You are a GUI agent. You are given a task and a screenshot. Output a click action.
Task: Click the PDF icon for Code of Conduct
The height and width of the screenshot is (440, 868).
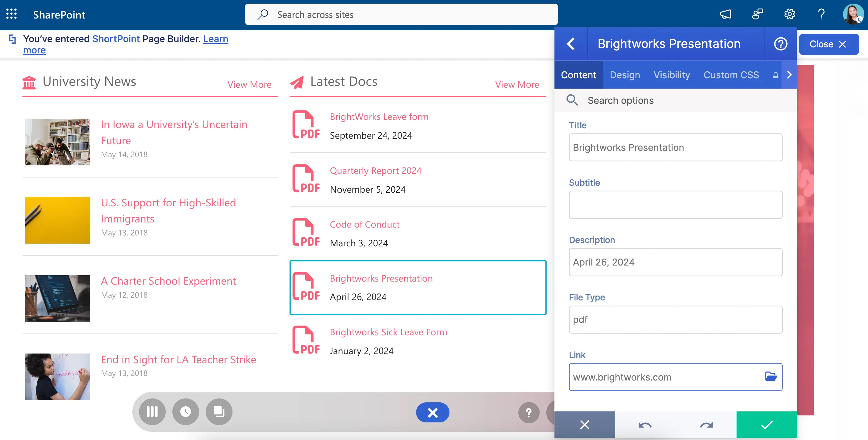click(306, 232)
